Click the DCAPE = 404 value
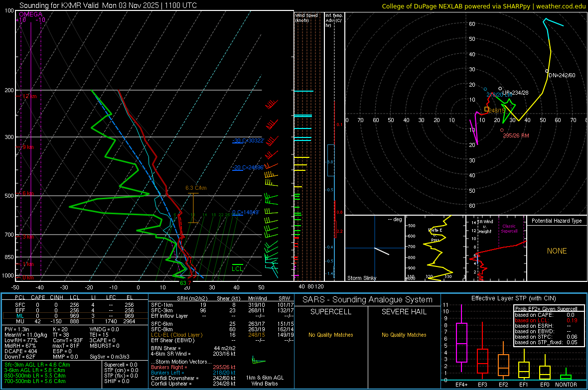The height and width of the screenshot is (390, 588). coord(20,351)
